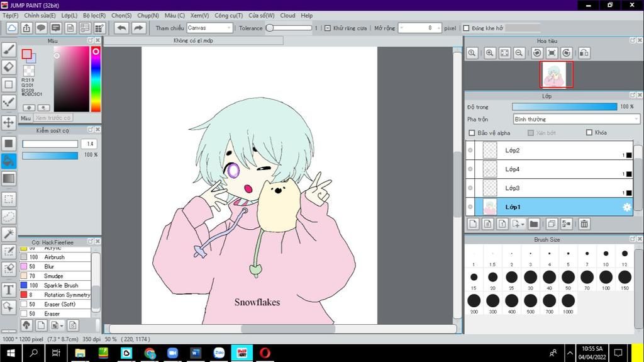644x362 pixels.
Task: Toggle visibility of layer Lớp1
Action: coord(470,207)
